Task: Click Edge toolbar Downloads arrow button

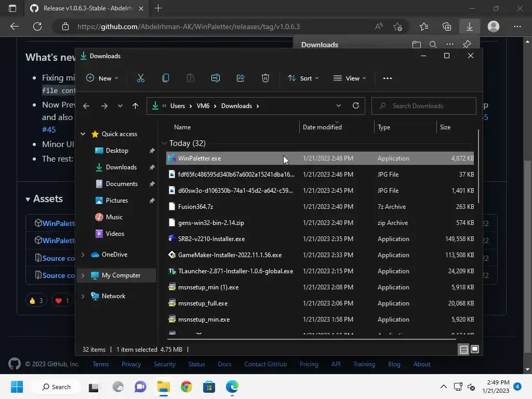Action: (470, 26)
